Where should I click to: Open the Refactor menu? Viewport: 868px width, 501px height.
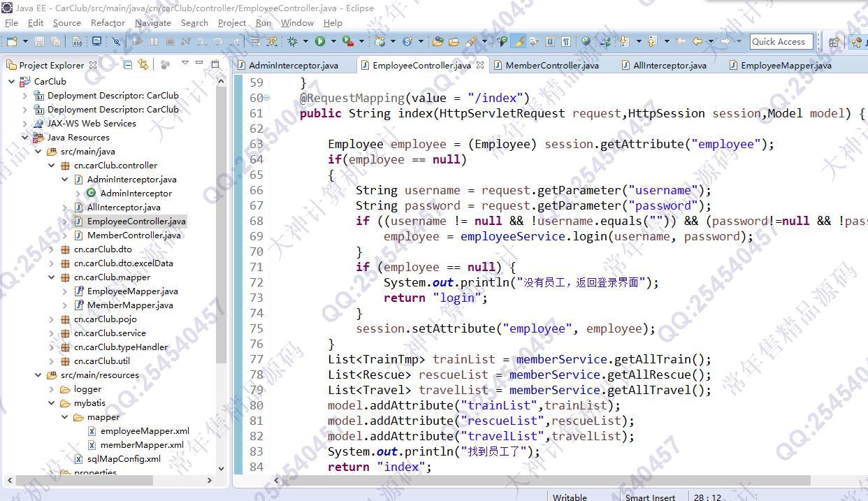(x=108, y=22)
